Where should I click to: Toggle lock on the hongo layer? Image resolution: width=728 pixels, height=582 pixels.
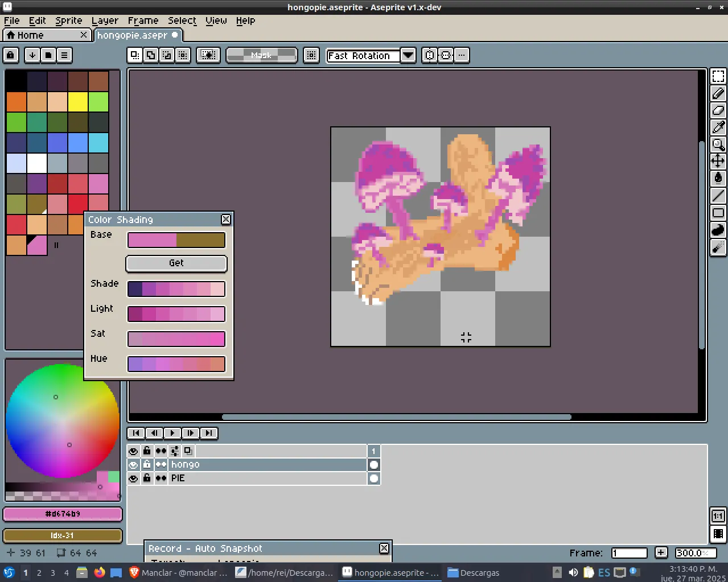(147, 465)
